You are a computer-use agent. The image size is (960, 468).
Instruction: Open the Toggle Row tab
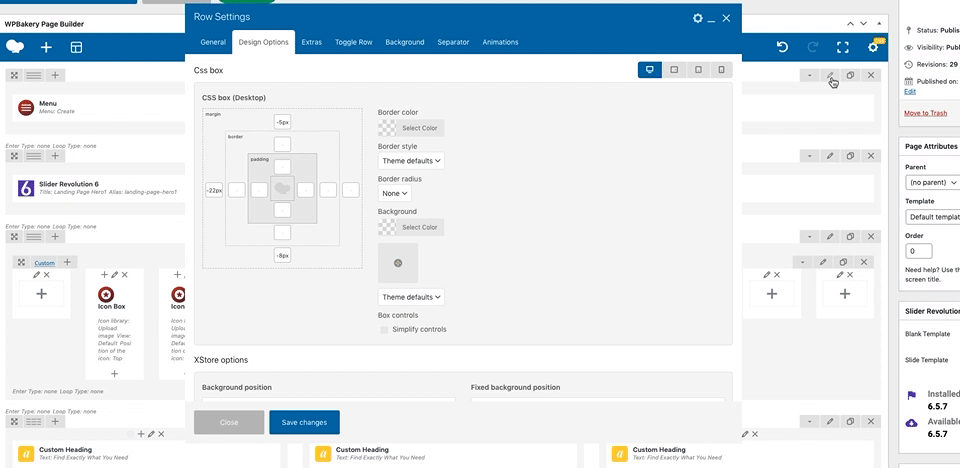[354, 42]
